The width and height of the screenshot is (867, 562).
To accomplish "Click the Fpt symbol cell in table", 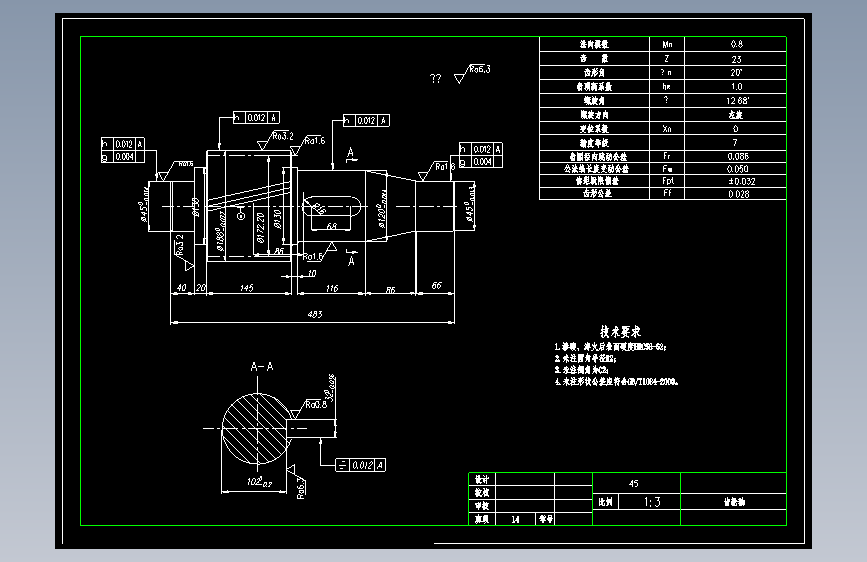I will tap(667, 181).
